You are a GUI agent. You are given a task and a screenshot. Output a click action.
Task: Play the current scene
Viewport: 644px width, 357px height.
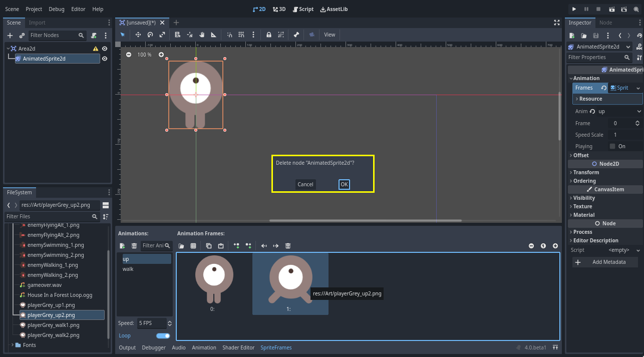612,9
